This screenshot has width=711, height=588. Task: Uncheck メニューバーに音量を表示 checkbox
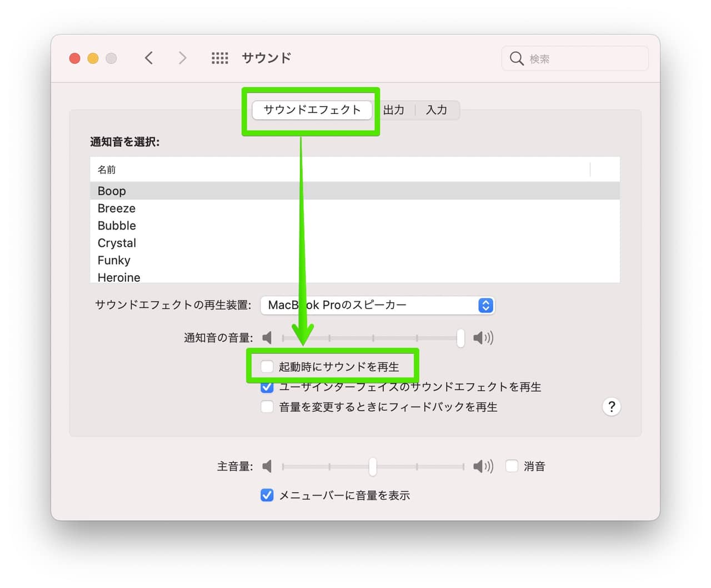click(267, 495)
